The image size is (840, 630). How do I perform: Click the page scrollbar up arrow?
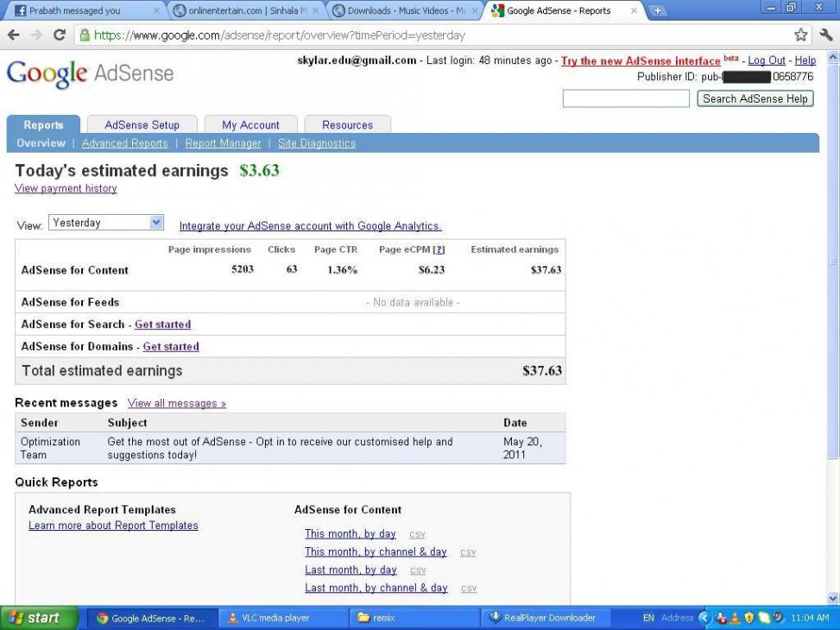tap(834, 56)
